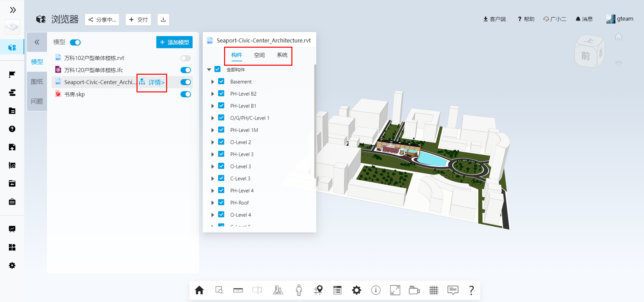Click the map pin location tool
Screen dimensions: 644x302
(318, 290)
